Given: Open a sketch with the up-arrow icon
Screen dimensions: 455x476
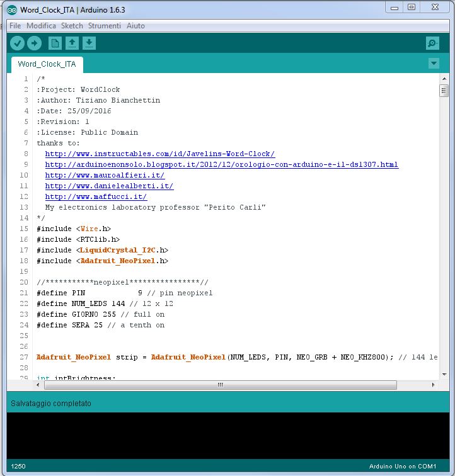Looking at the screenshot, I should (x=72, y=43).
